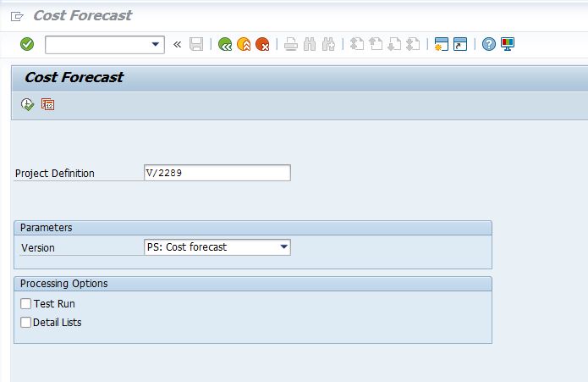This screenshot has height=382, width=588.
Task: Open the Help question mark icon
Action: [489, 44]
